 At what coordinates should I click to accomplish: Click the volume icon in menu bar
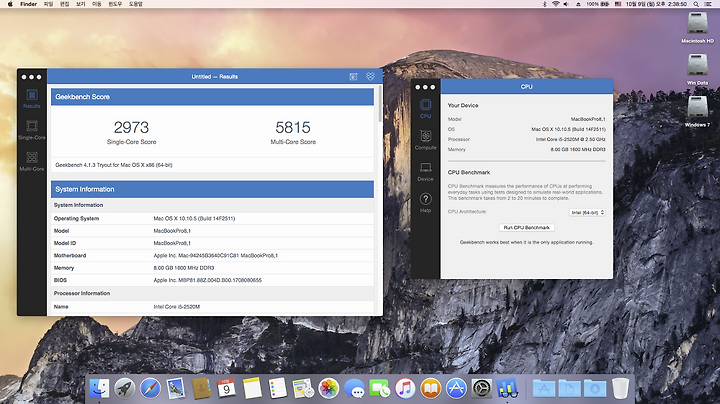pos(566,4)
